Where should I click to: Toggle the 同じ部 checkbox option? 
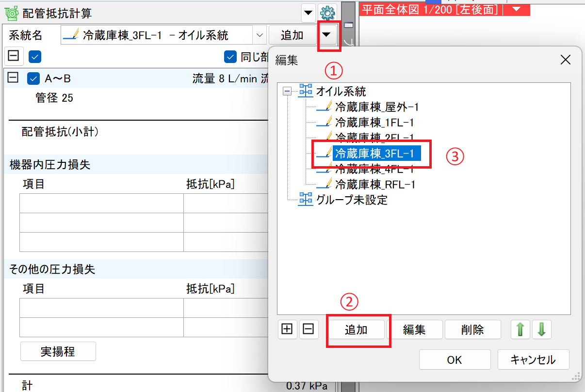point(230,57)
